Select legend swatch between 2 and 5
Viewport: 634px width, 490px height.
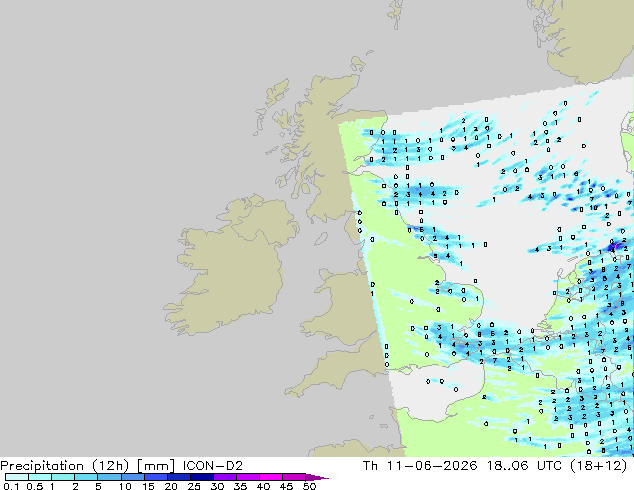[x=87, y=477]
